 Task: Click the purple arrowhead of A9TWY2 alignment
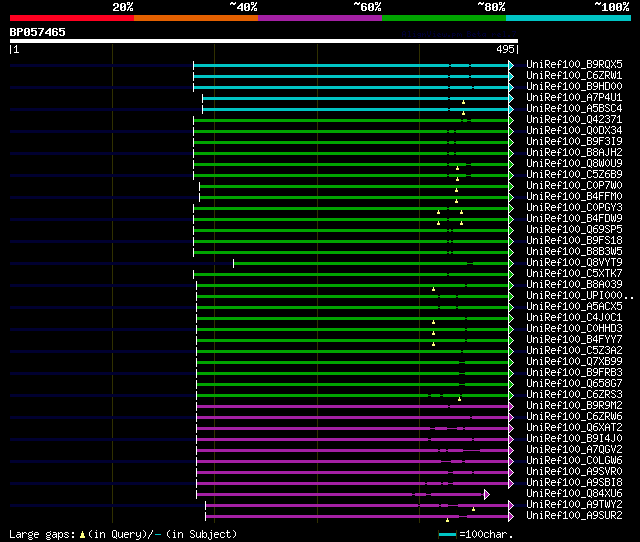[511, 506]
